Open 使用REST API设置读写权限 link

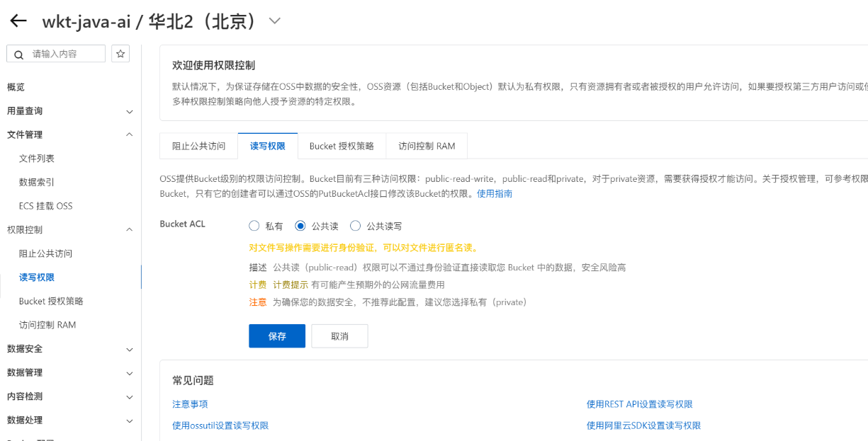point(639,404)
